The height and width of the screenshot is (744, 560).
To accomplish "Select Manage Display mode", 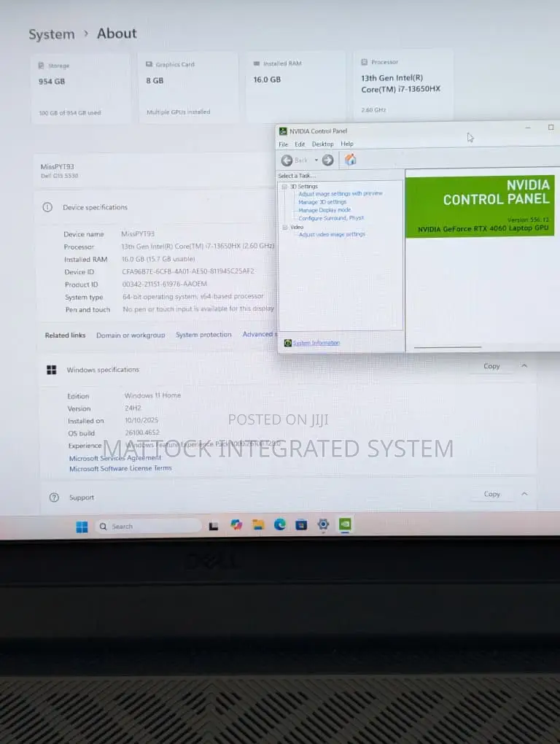I will (x=324, y=210).
